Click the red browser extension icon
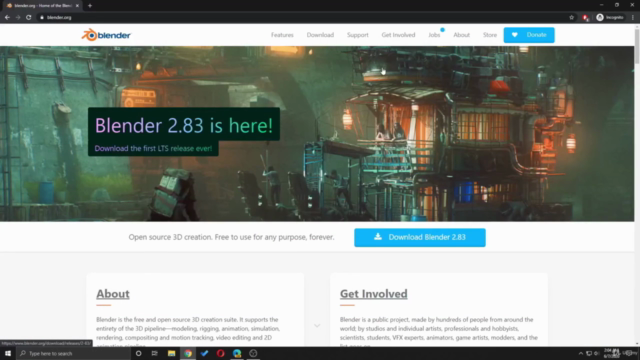The image size is (640, 360). pos(585,18)
